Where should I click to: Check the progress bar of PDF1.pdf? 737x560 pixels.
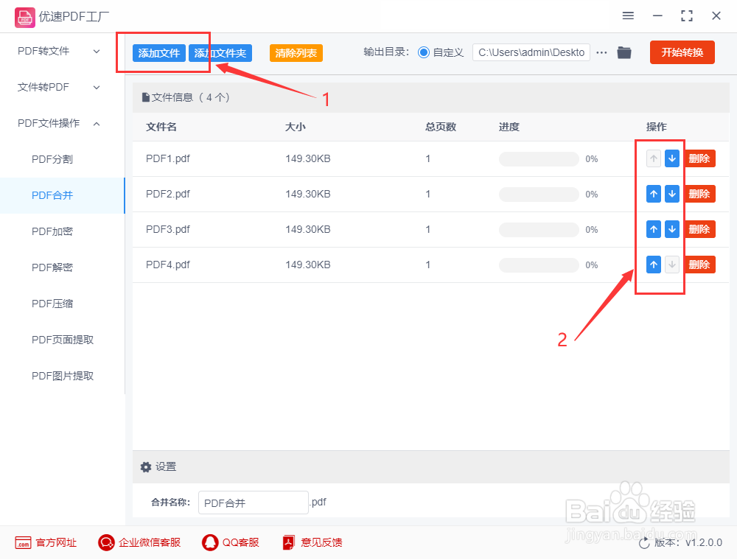coord(538,158)
